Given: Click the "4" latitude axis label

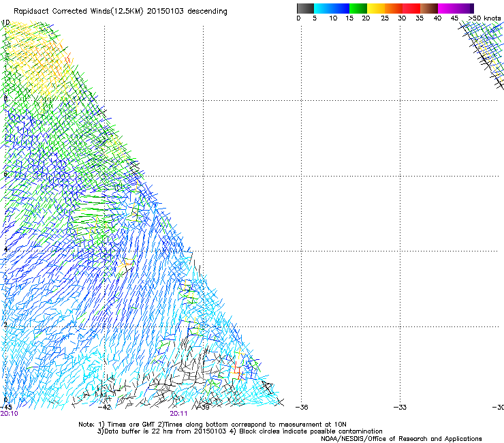Looking at the screenshot, I should pos(5,249).
